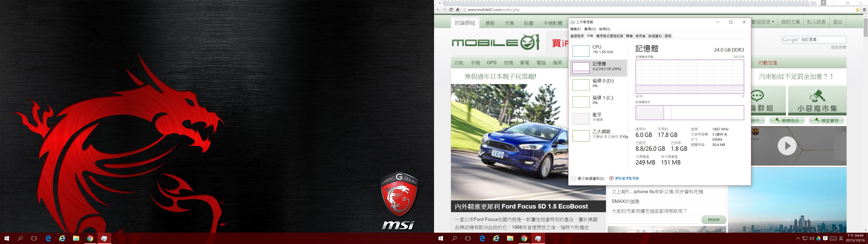Click Task Manager icon on left taskbar

pos(104,238)
